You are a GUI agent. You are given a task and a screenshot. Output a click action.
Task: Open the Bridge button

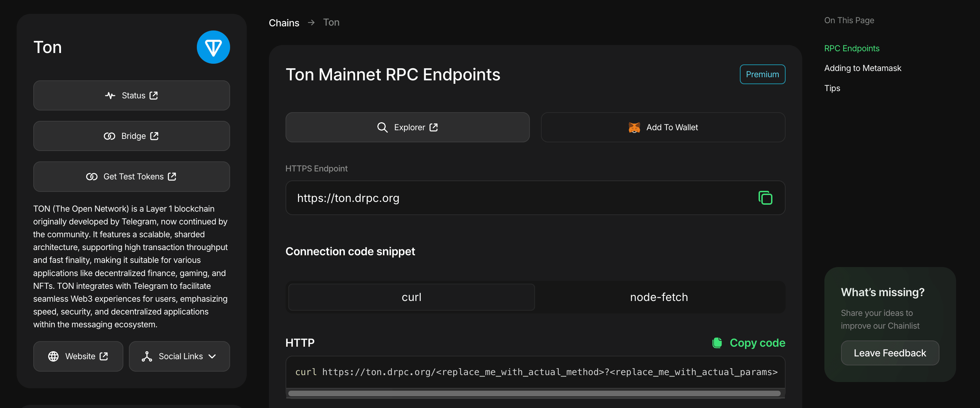click(x=131, y=136)
